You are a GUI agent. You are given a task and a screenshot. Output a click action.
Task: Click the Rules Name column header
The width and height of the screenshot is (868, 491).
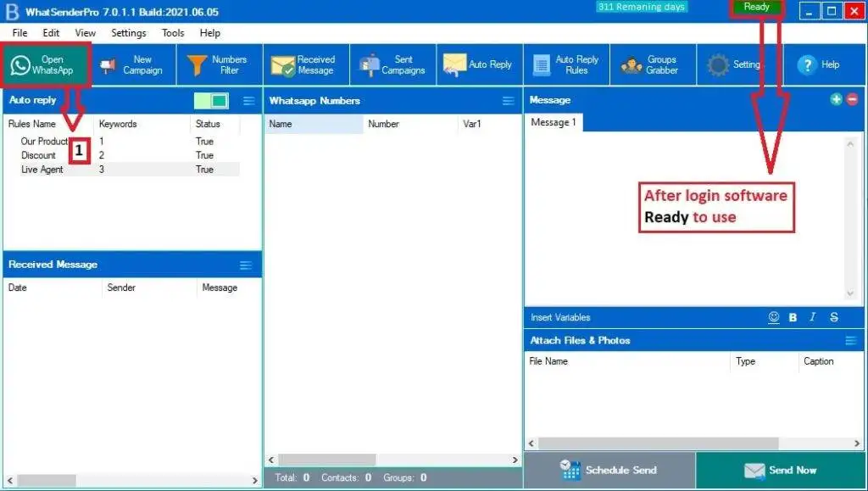click(48, 124)
